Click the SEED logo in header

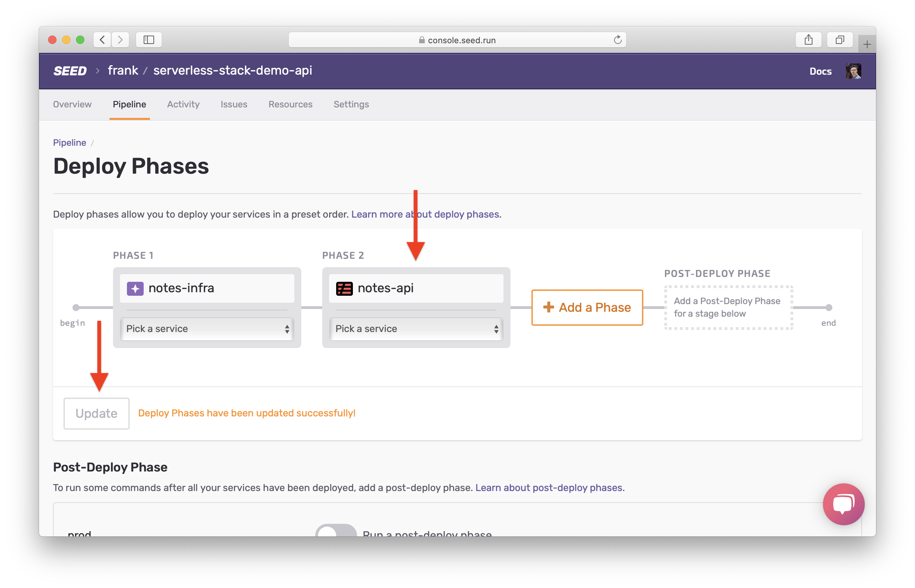point(70,71)
